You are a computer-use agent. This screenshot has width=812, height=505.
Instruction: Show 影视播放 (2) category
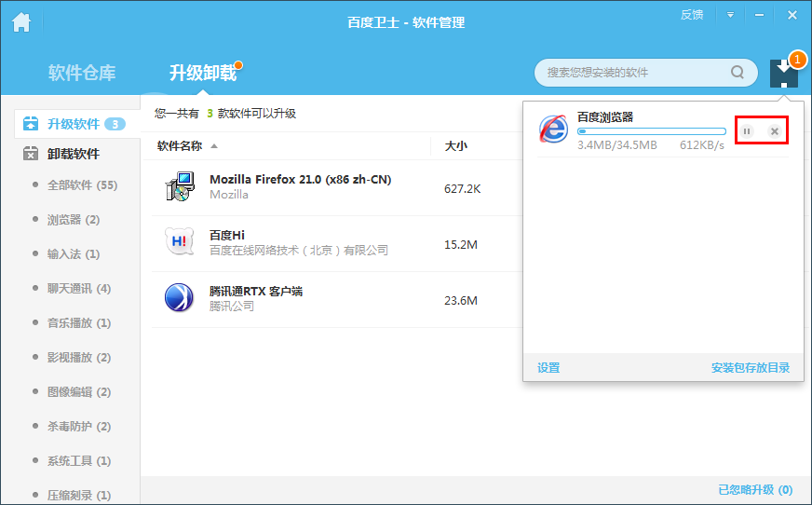[x=79, y=358]
